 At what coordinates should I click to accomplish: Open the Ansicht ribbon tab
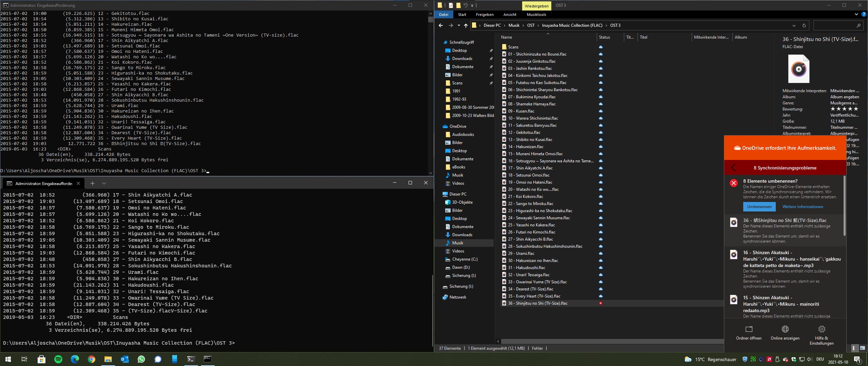(510, 15)
